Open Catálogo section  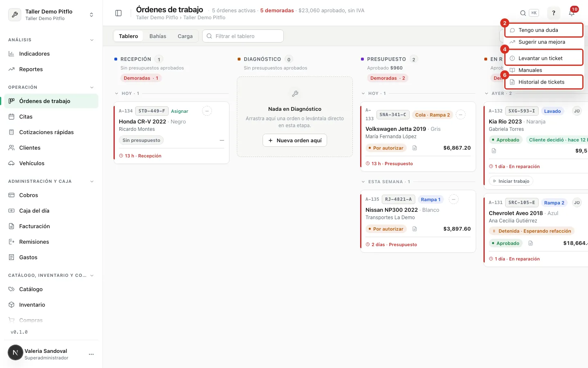[51, 289]
